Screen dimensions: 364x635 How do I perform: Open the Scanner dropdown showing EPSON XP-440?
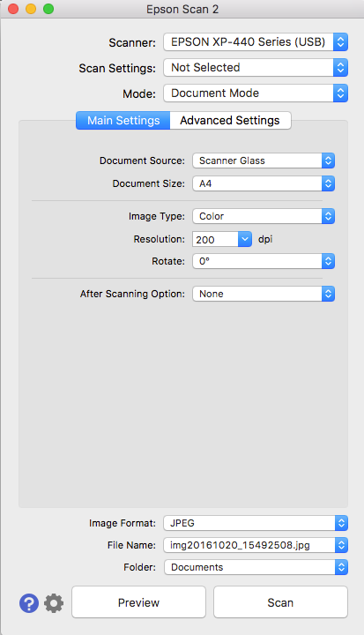(x=256, y=41)
